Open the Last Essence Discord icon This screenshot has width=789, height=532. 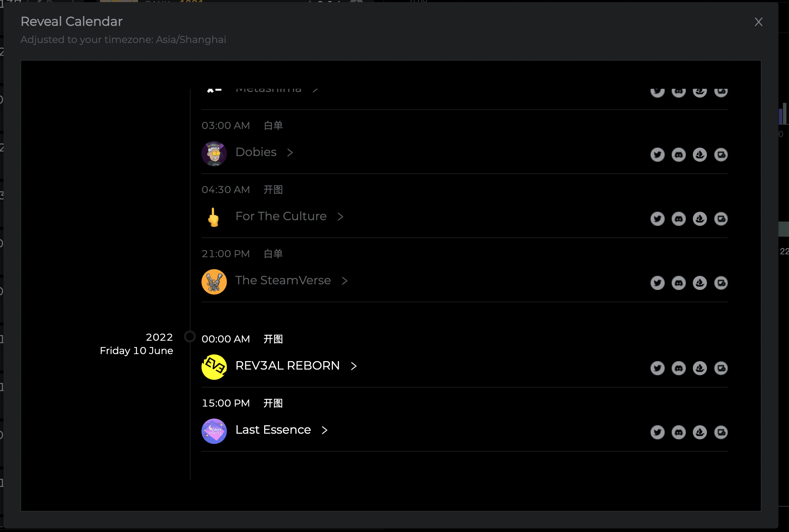(678, 432)
